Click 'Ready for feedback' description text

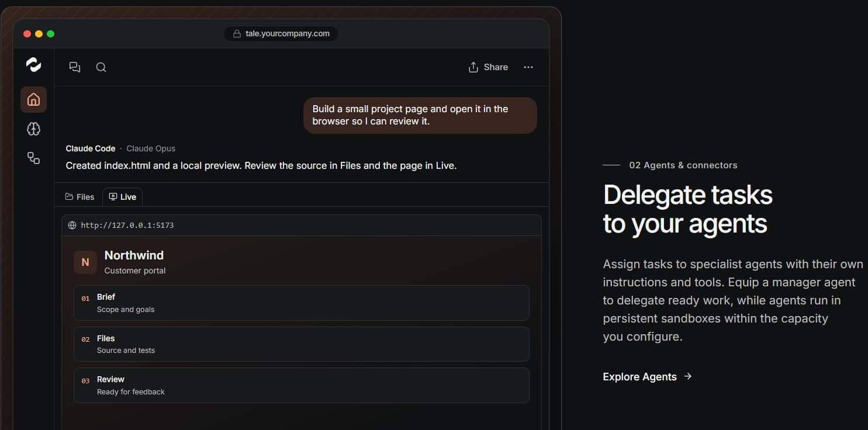point(131,392)
